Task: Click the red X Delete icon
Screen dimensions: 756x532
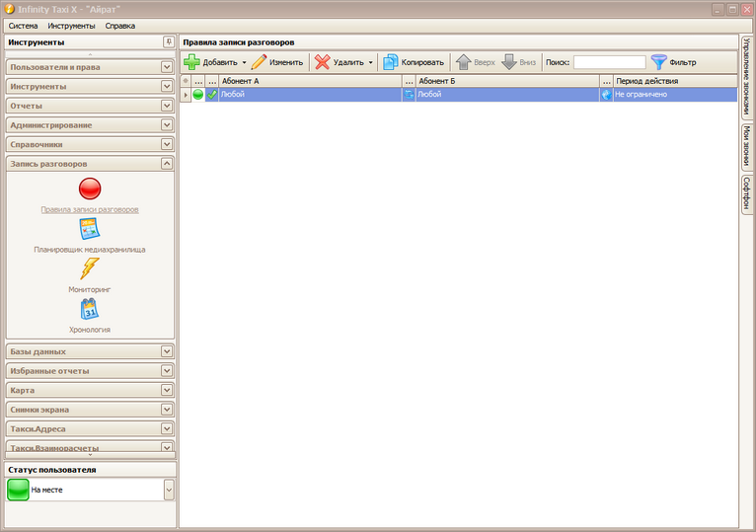Action: point(322,62)
